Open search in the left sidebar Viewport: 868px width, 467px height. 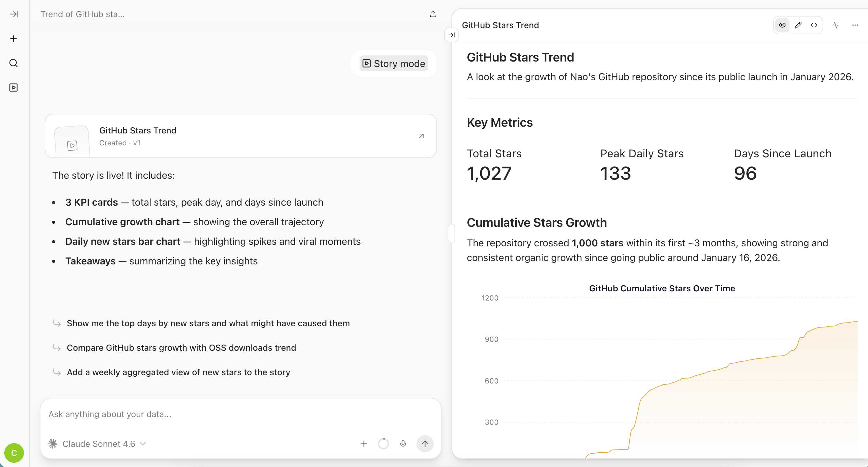pyautogui.click(x=13, y=63)
